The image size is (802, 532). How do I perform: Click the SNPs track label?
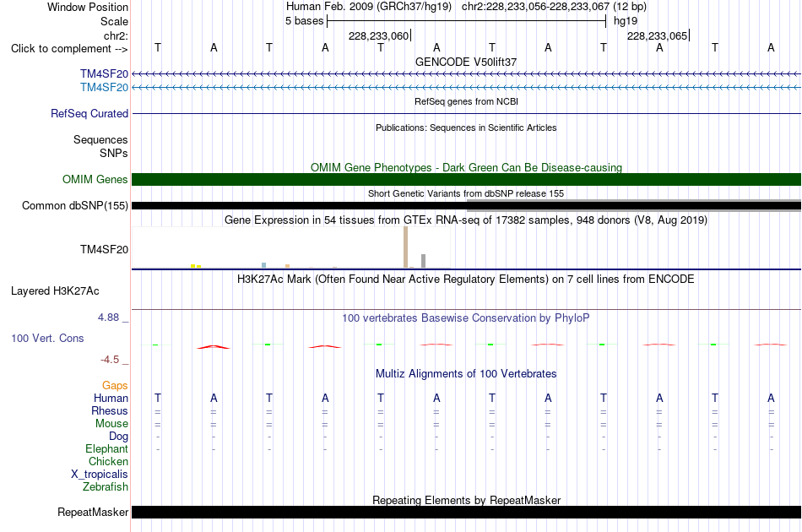(x=114, y=153)
